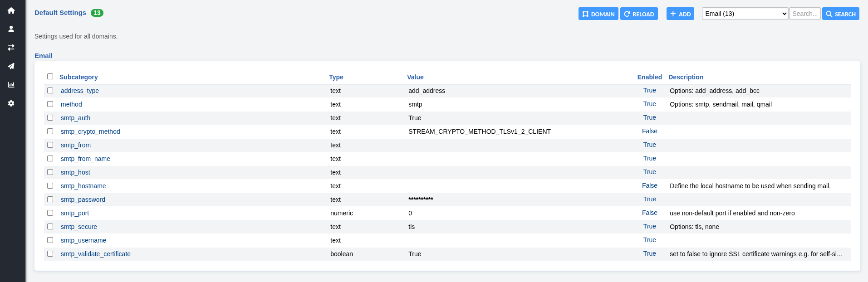Click the Add button with plus icon
Image resolution: width=868 pixels, height=282 pixels.
coord(680,14)
